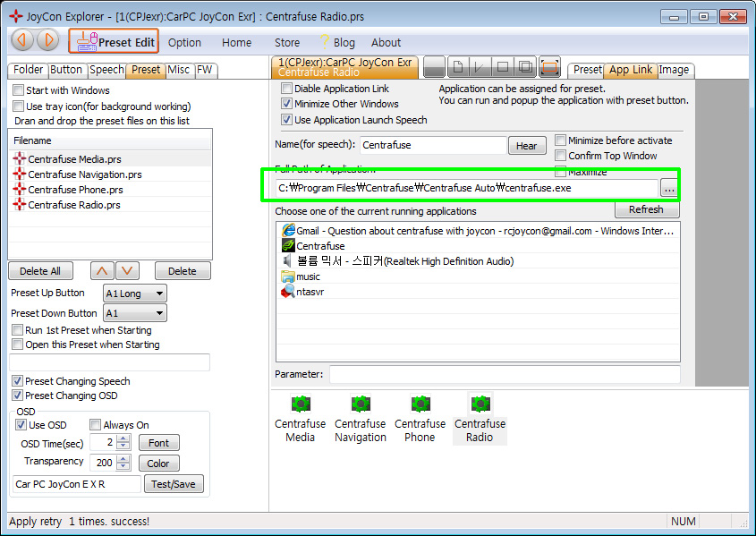This screenshot has width=756, height=536.
Task: Uncheck Minimize Other Windows
Action: [287, 104]
